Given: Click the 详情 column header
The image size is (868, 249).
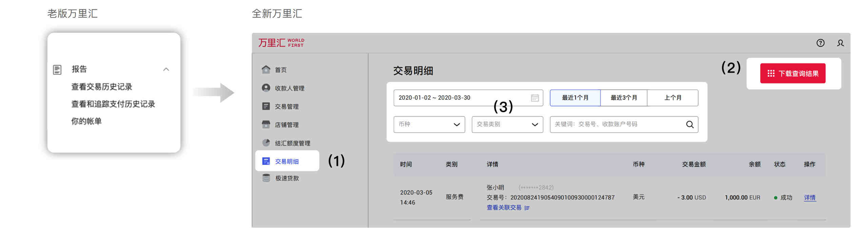Looking at the screenshot, I should point(492,165).
